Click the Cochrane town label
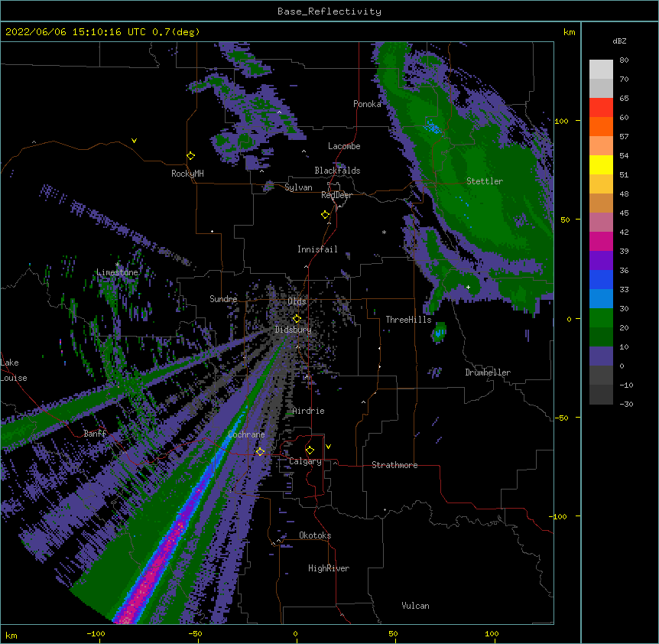Image resolution: width=659 pixels, height=644 pixels. click(x=246, y=434)
